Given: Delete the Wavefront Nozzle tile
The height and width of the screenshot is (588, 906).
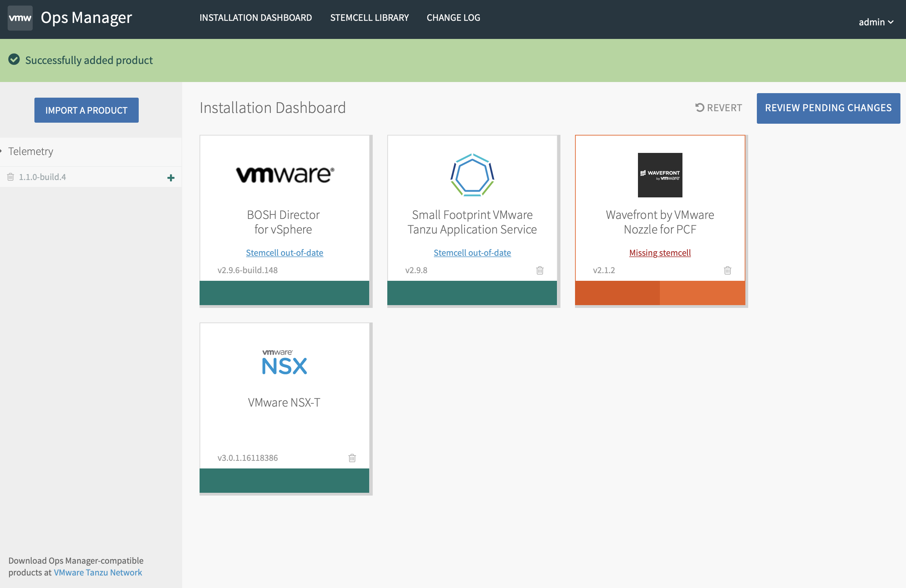Looking at the screenshot, I should [727, 270].
